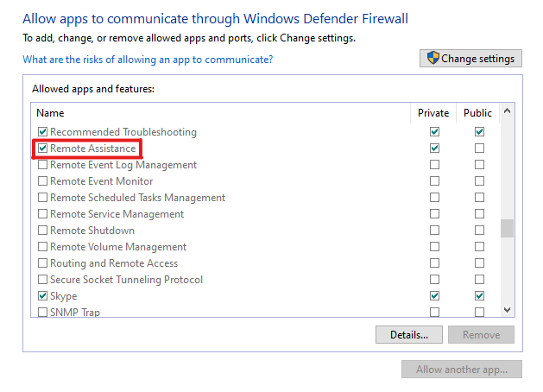Click the shield icon on Change settings

[433, 58]
